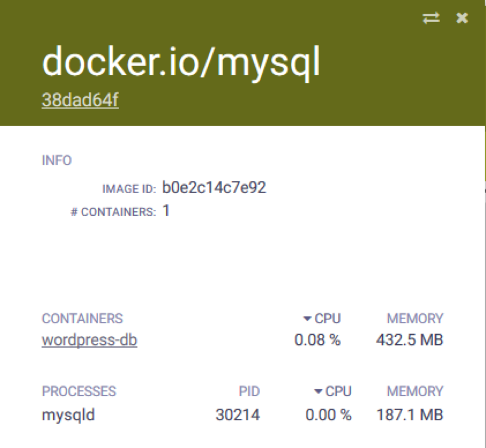Click the 187.1 MB memory value for mysqld
This screenshot has height=448, width=486.
tap(410, 414)
